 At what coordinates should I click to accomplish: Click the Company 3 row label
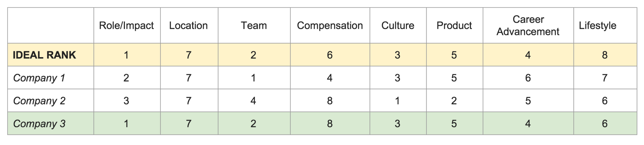point(39,124)
